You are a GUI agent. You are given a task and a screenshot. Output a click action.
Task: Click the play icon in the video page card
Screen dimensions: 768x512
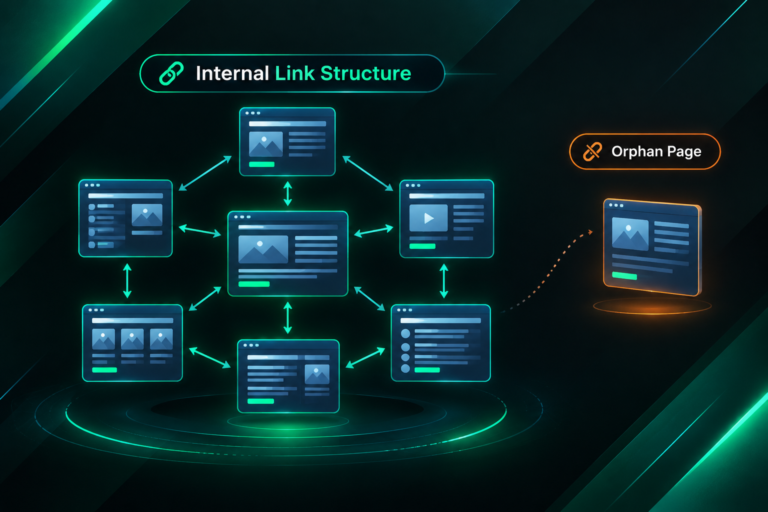coord(429,218)
